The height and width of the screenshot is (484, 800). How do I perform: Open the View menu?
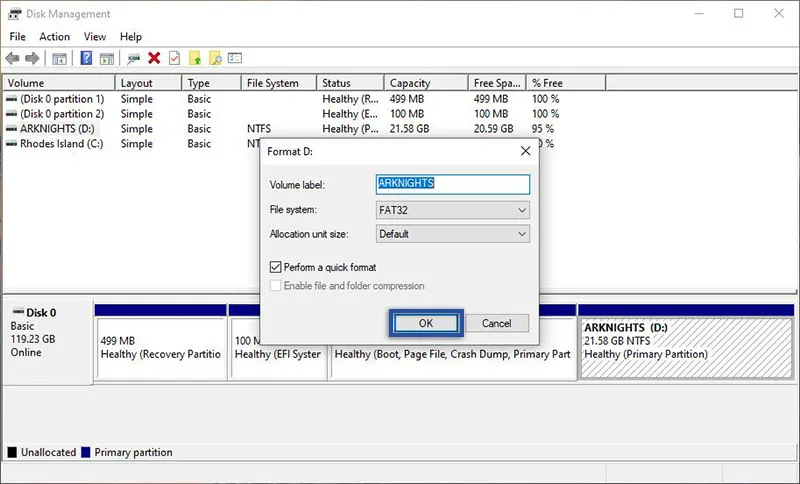pos(95,37)
